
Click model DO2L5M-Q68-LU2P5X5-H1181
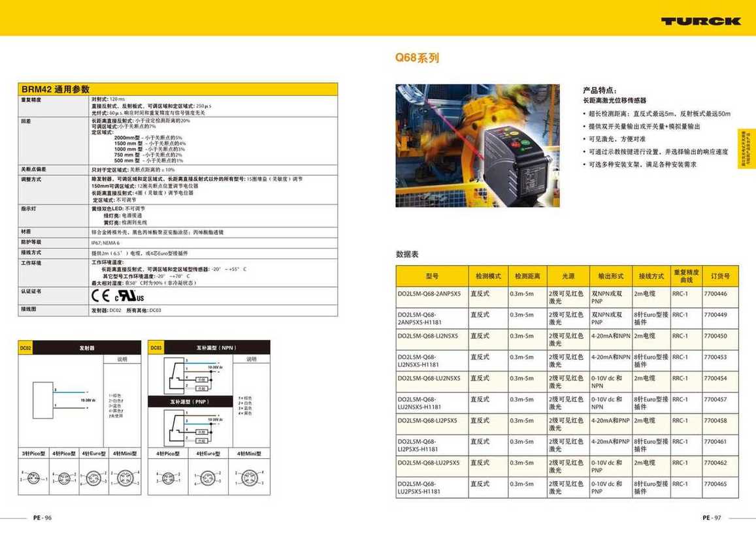tap(418, 488)
